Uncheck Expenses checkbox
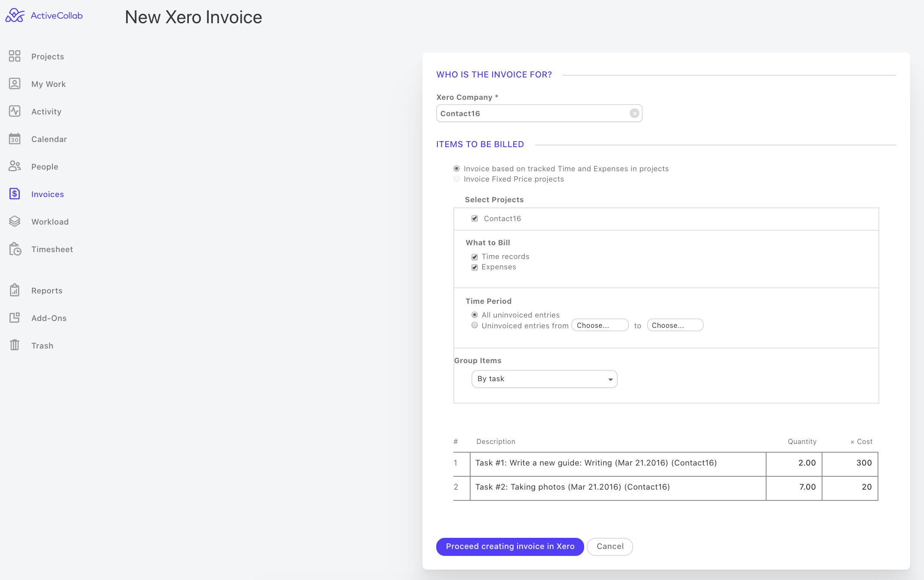 [474, 267]
